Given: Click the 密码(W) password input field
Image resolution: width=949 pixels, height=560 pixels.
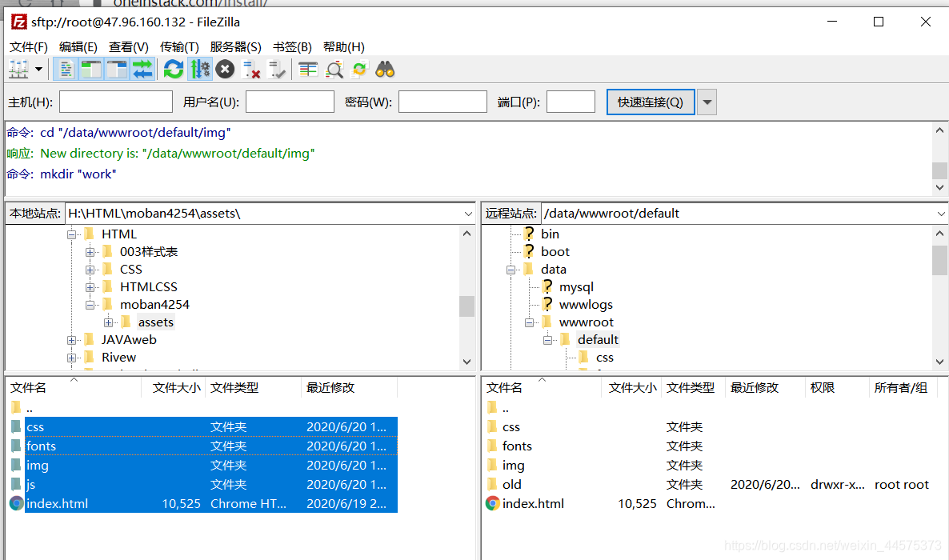Looking at the screenshot, I should click(443, 102).
